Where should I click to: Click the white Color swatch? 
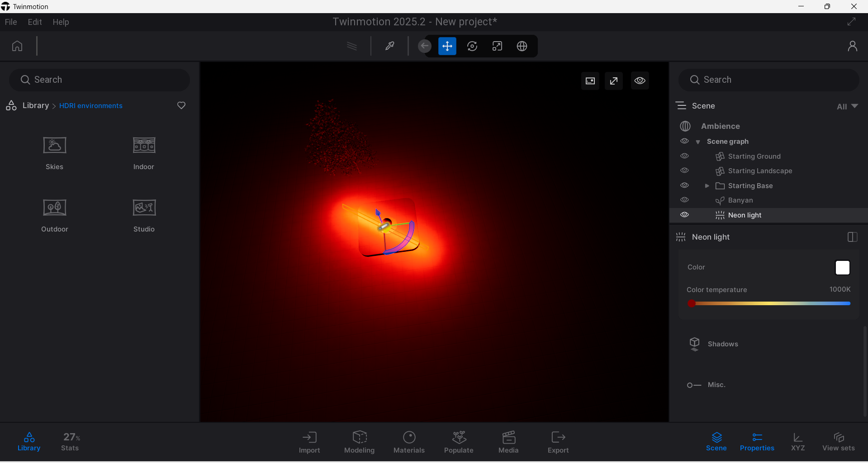point(842,268)
